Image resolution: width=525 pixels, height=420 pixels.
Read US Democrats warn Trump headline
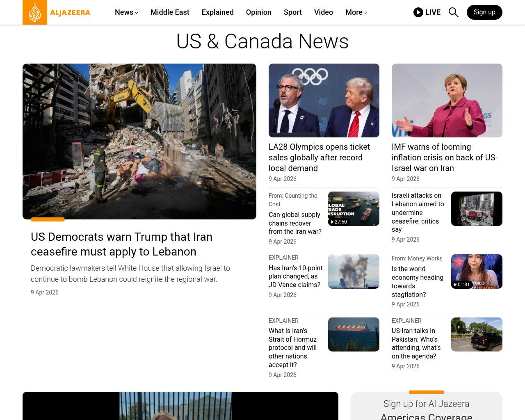121,244
